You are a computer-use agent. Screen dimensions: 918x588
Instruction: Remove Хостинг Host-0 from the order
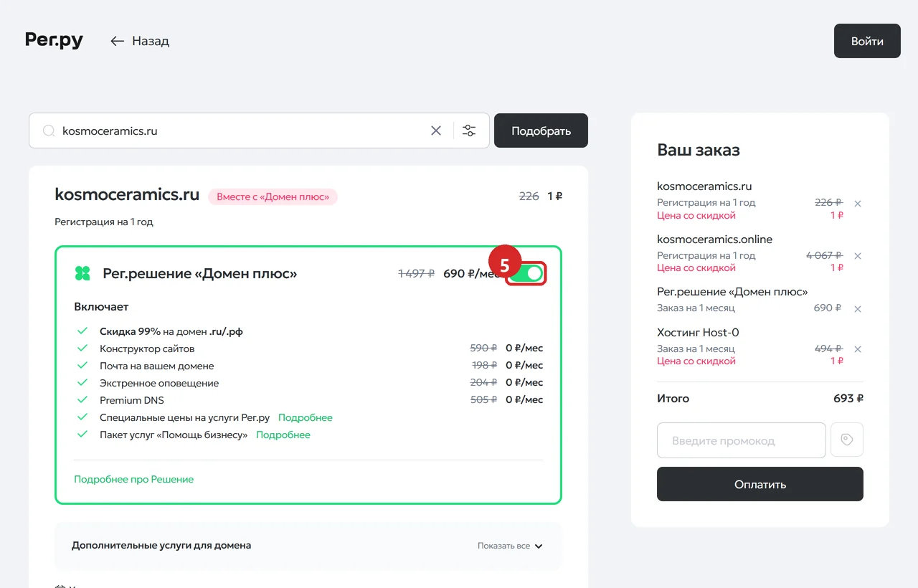coord(858,349)
